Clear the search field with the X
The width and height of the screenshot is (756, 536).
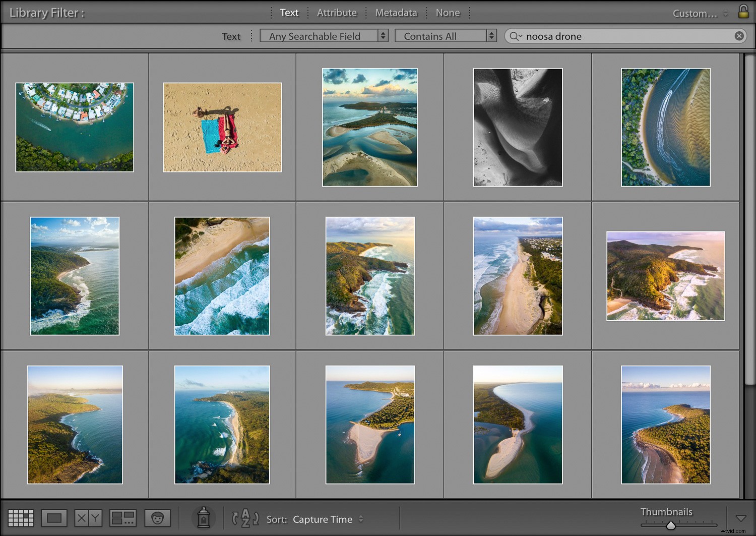pos(739,36)
